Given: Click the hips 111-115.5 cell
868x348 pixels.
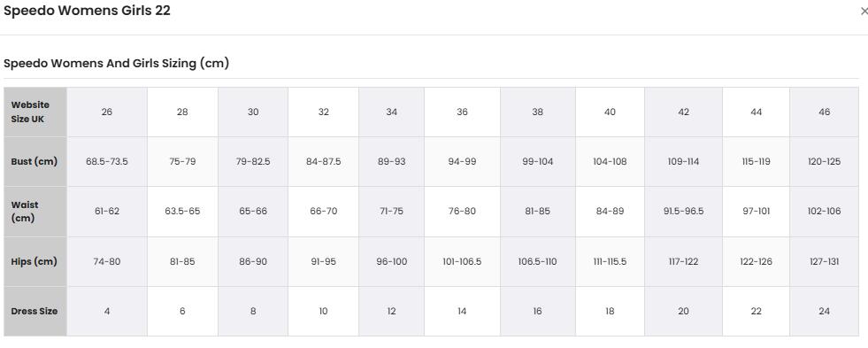Looking at the screenshot, I should [x=610, y=261].
